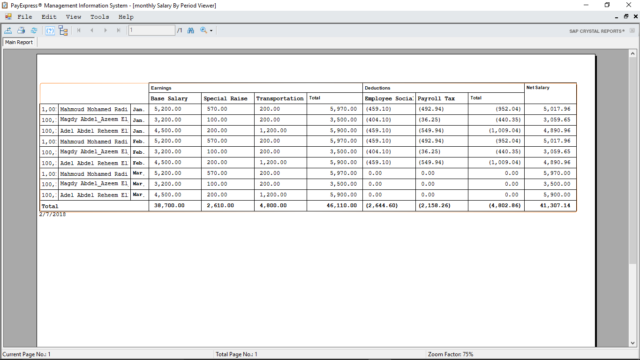Open the View menu
Screen dimensions: 640x360
[73, 17]
